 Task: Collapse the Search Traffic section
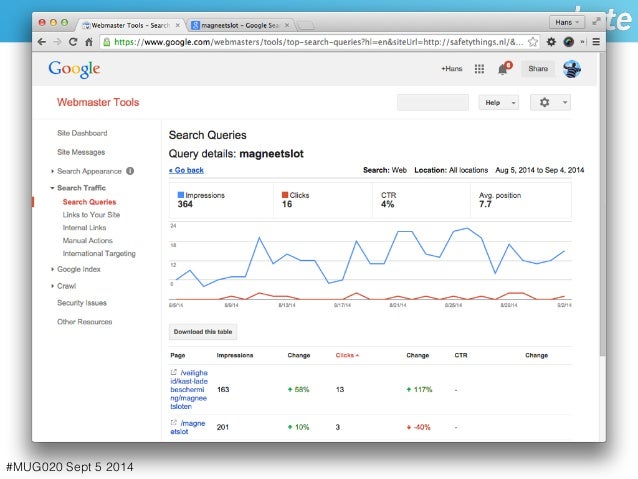(x=52, y=188)
